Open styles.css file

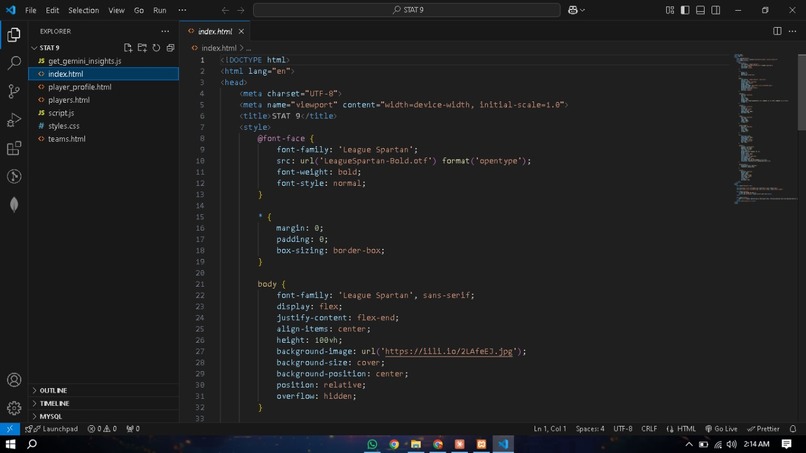pos(64,126)
